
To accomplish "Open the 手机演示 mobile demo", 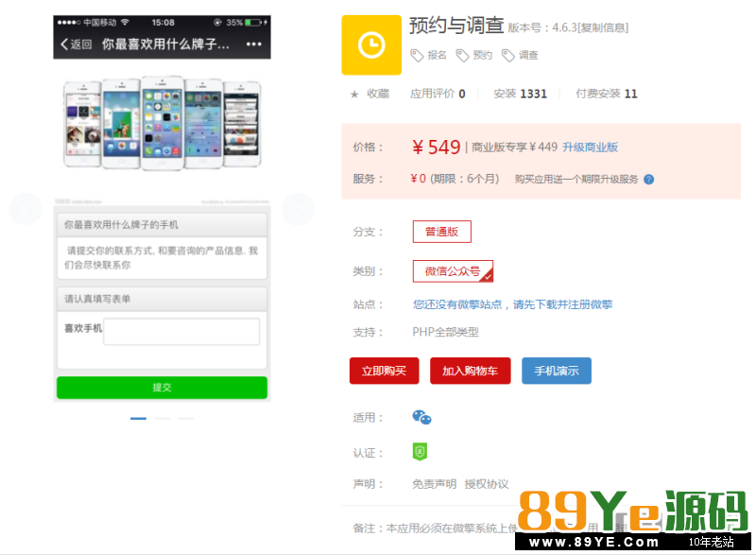I will pyautogui.click(x=556, y=371).
